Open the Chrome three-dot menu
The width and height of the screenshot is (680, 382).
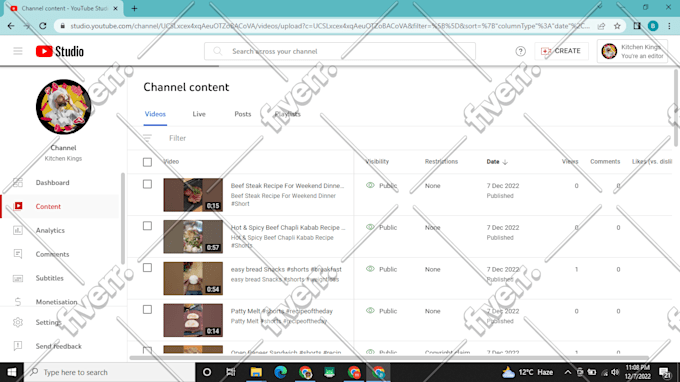(x=669, y=26)
